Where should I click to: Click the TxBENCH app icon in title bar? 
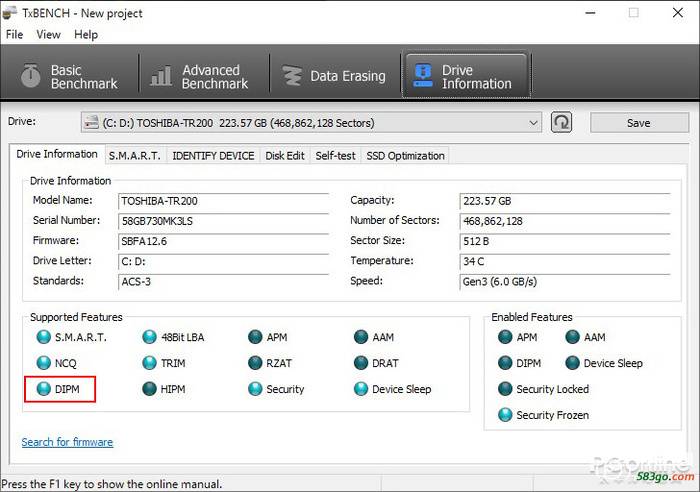point(10,13)
